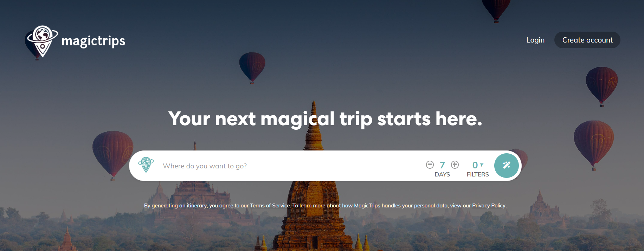Decrease trip days with the minus icon
The width and height of the screenshot is (644, 251).
(430, 165)
